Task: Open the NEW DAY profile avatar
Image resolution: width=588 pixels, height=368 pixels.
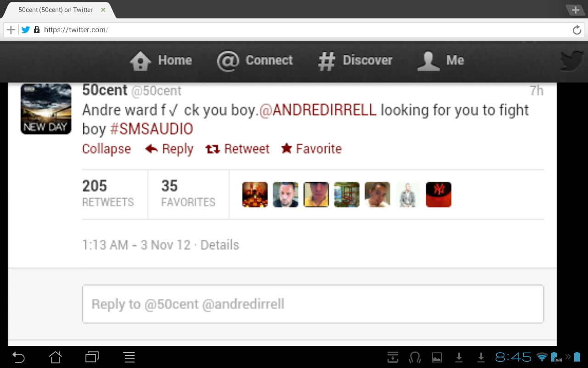Action: point(46,109)
